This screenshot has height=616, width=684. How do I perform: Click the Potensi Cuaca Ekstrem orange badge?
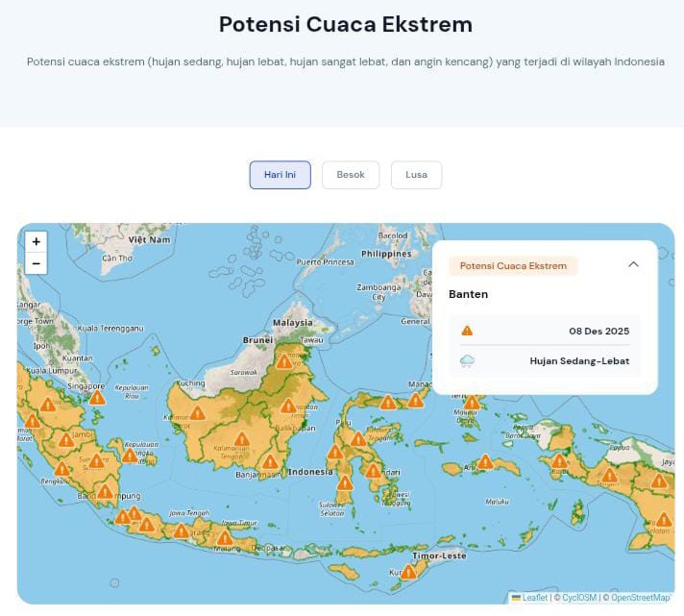click(513, 265)
